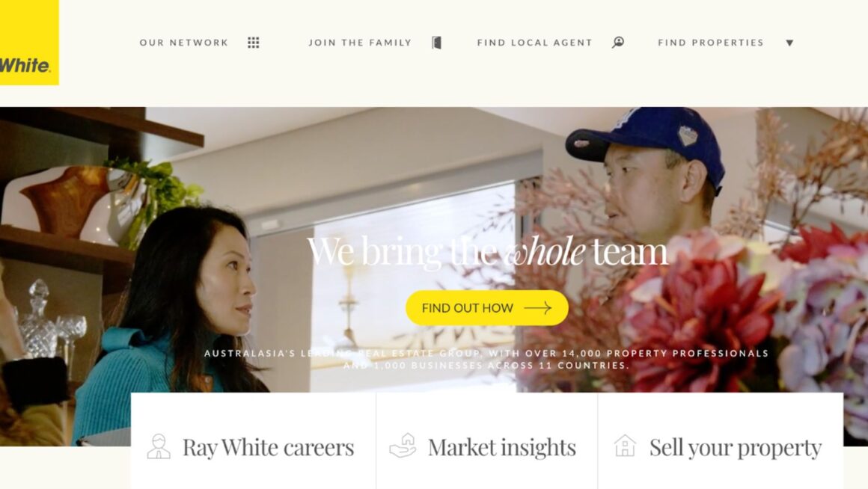Click the Australasia's leading real estate group tagline
Viewport: 868px width, 489px height.
(486, 359)
